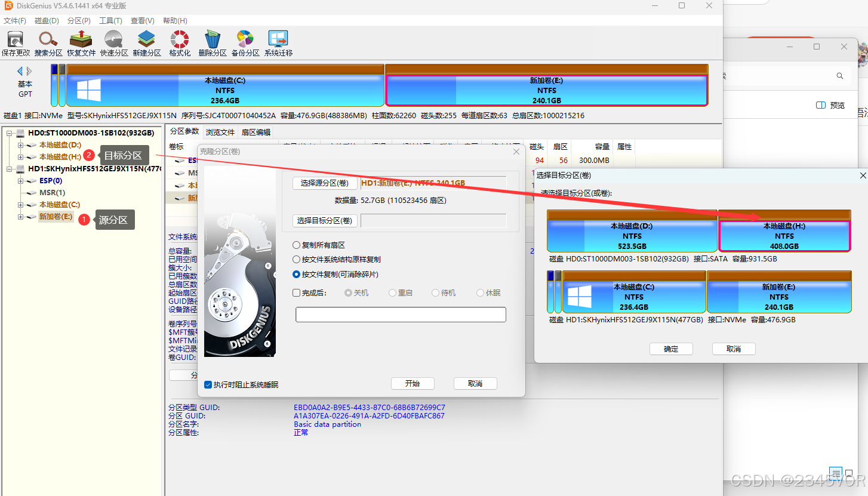Enable the 完成后 checkbox
This screenshot has height=496, width=868.
pyautogui.click(x=297, y=293)
